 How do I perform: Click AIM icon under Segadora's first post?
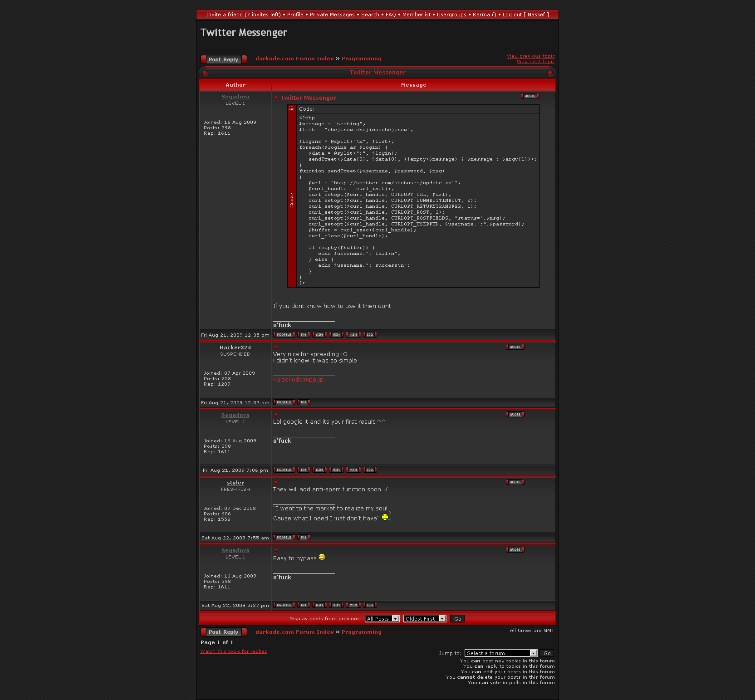click(x=319, y=335)
